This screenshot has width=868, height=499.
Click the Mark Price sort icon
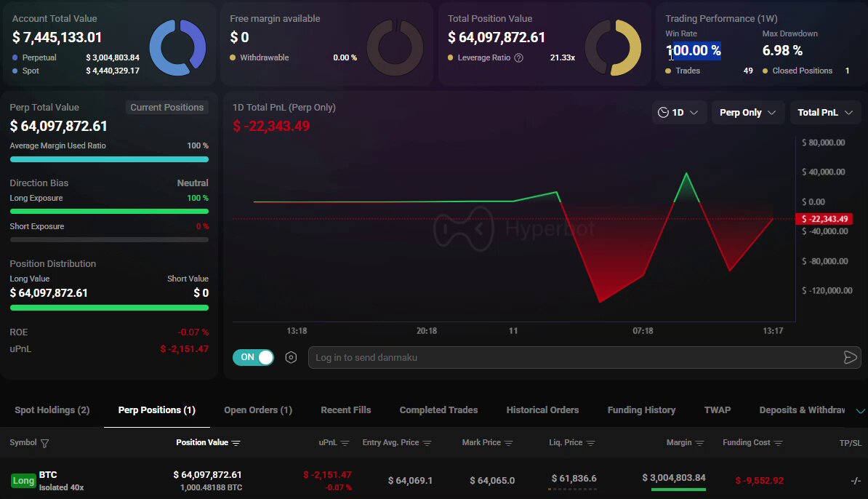click(x=509, y=443)
